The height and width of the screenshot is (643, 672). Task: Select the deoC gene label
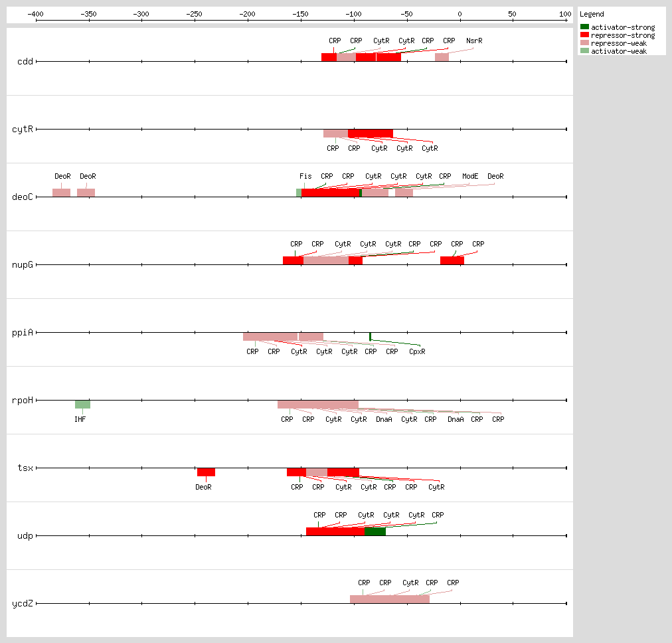[23, 197]
